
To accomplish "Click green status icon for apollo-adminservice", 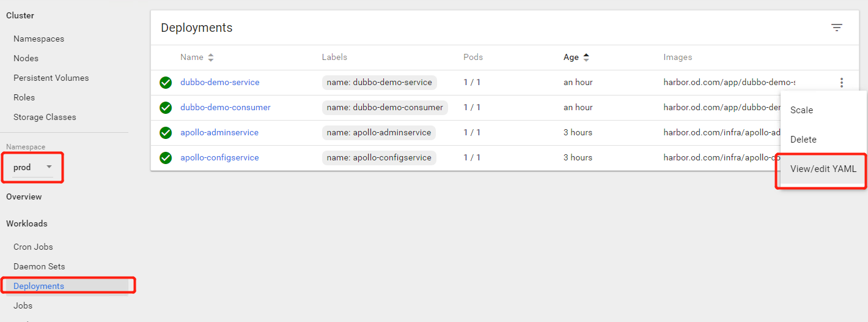I will pyautogui.click(x=166, y=133).
